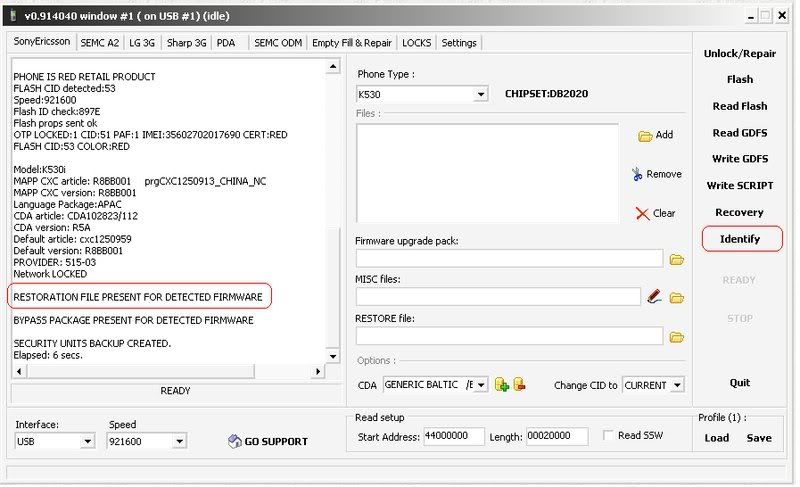The height and width of the screenshot is (487, 800).
Task: Open the Phone Type K530 dropdown
Action: click(480, 94)
